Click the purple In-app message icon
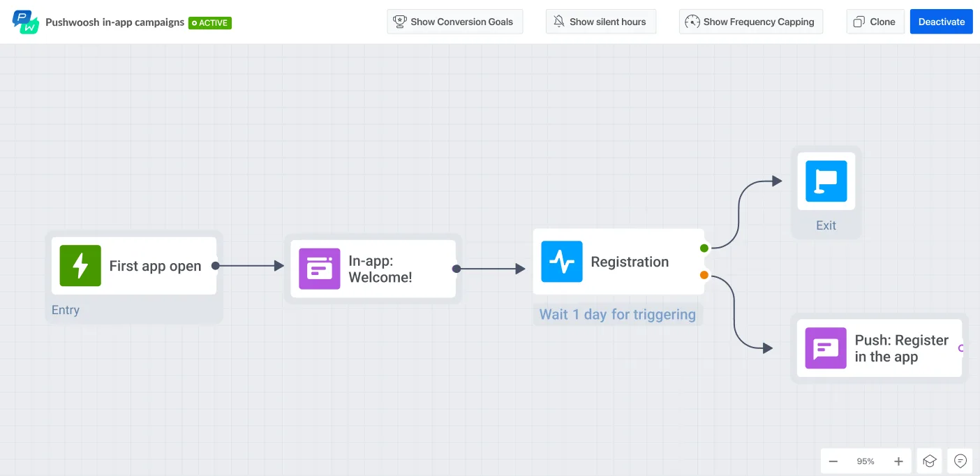Screen dimensions: 980x476 click(319, 269)
